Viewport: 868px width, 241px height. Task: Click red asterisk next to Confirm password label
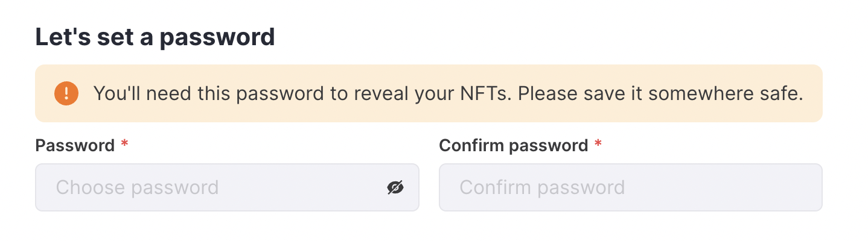598,144
